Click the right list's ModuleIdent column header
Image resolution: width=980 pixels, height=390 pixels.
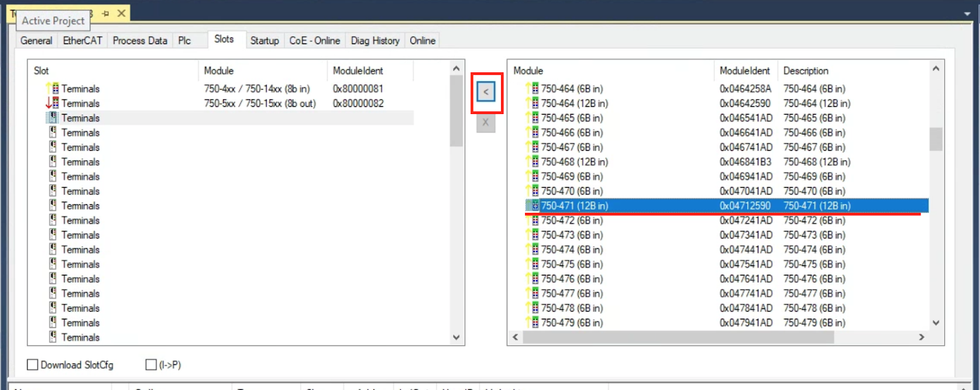[x=746, y=71]
